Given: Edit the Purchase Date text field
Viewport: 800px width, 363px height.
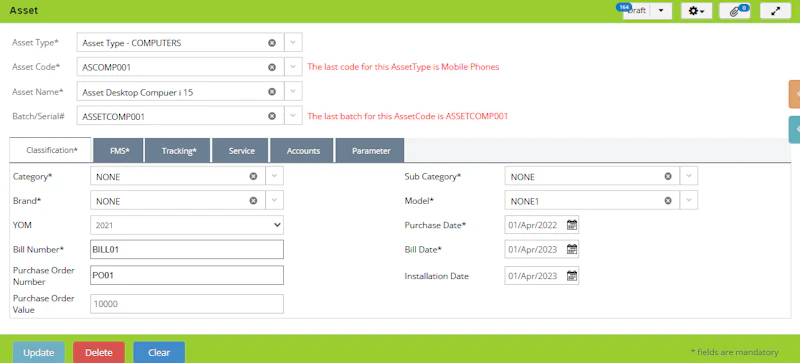Looking at the screenshot, I should [x=535, y=225].
